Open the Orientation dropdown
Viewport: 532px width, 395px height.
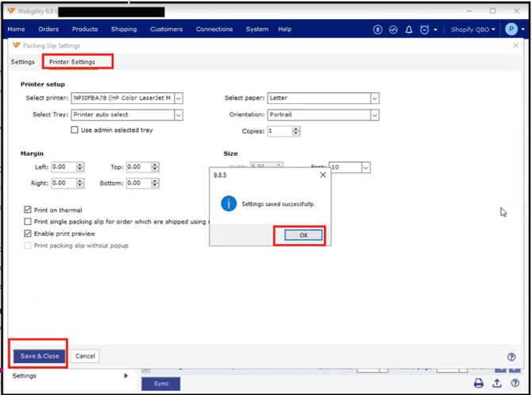click(x=374, y=114)
